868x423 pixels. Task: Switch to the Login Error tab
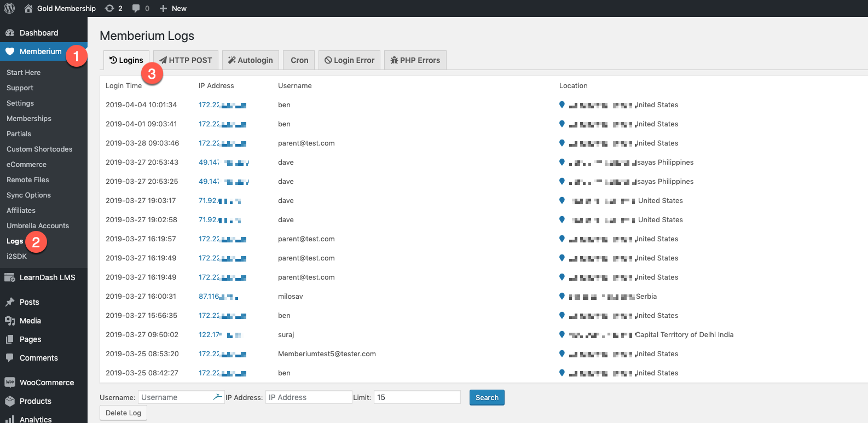[x=349, y=60]
